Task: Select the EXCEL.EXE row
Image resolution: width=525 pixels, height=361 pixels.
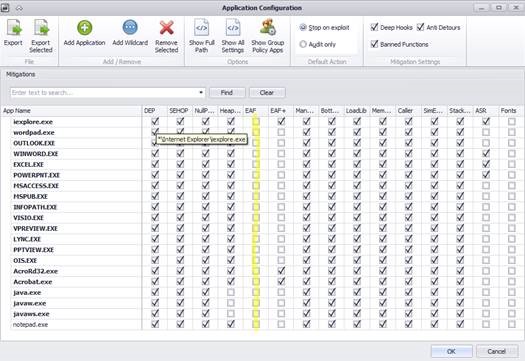Action: pyautogui.click(x=267, y=164)
